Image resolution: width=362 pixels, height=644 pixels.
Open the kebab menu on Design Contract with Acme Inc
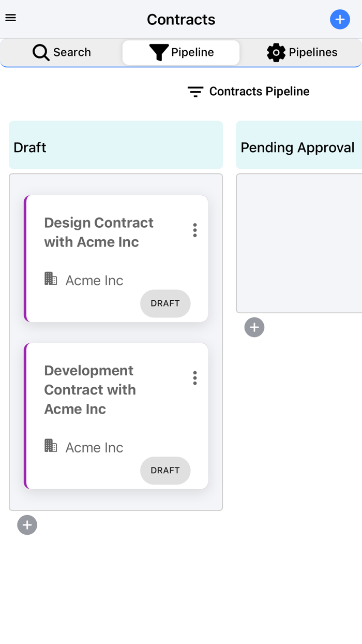195,230
